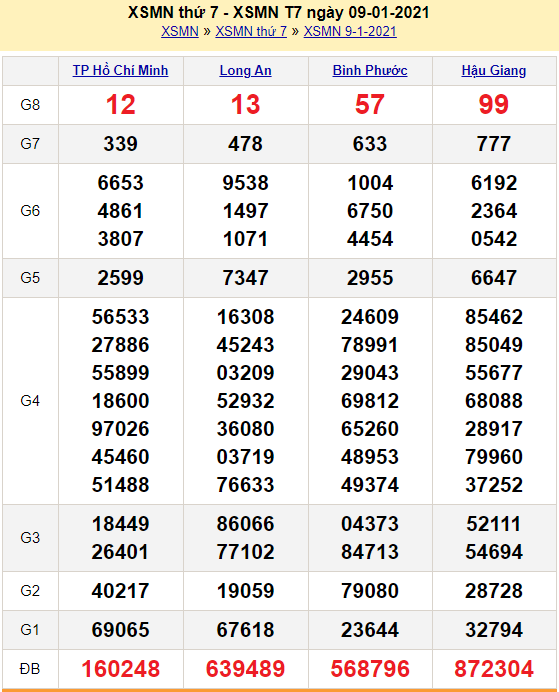Open the TP Hồ Chí Minh province link
This screenshot has height=692, width=559.
tap(120, 71)
